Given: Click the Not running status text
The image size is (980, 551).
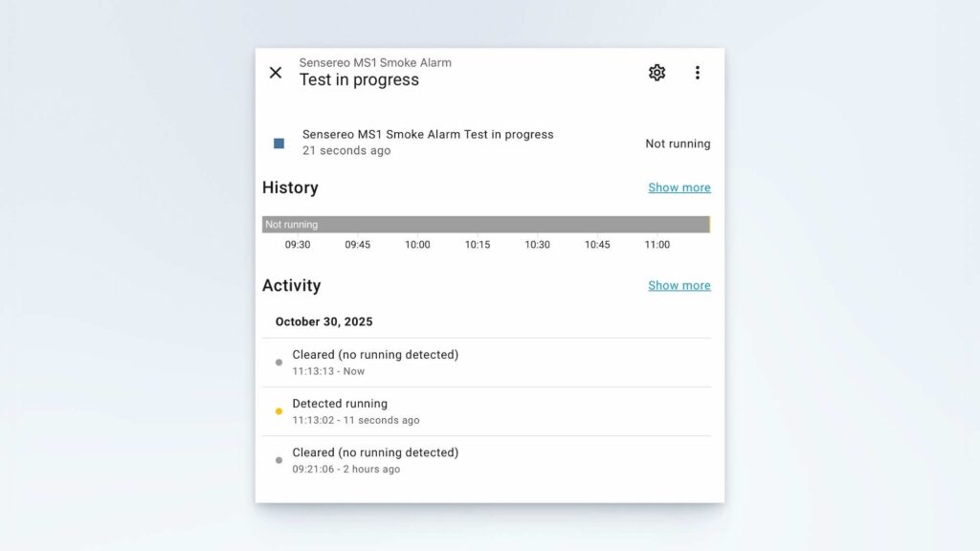Looking at the screenshot, I should point(678,143).
